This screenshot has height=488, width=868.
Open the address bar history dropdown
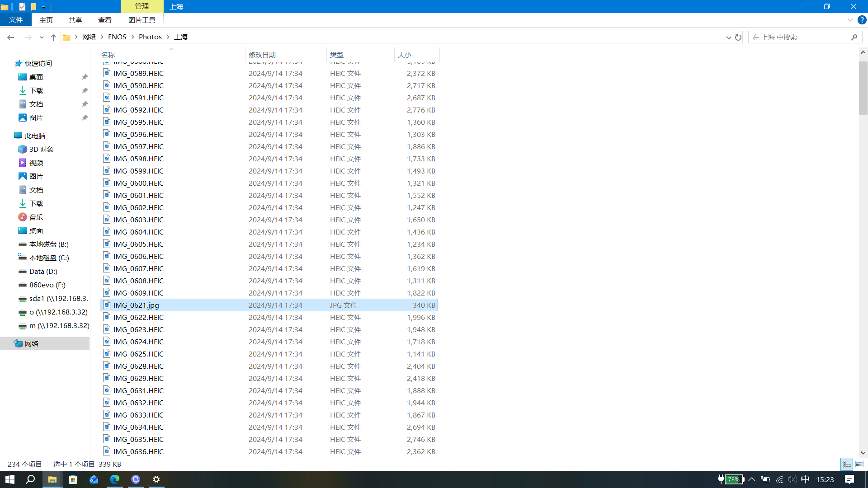[728, 38]
